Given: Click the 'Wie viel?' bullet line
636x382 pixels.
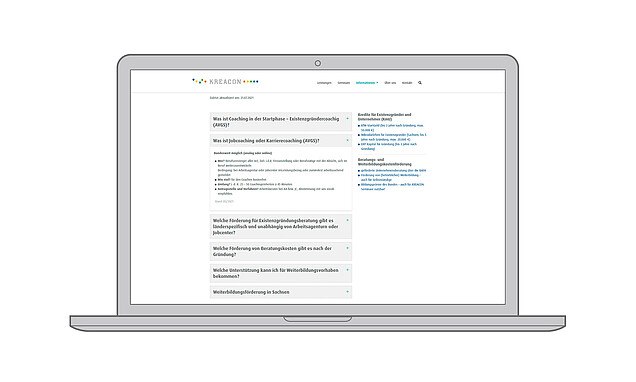Looking at the screenshot, I should coord(242,179).
